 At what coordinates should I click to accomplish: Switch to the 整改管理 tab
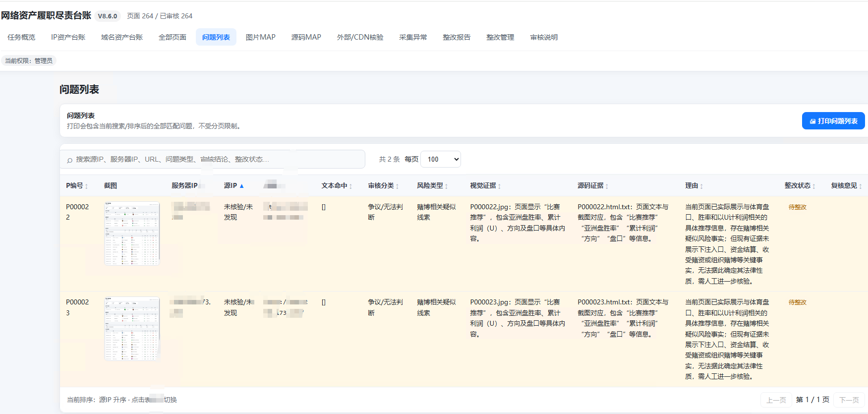coord(500,37)
